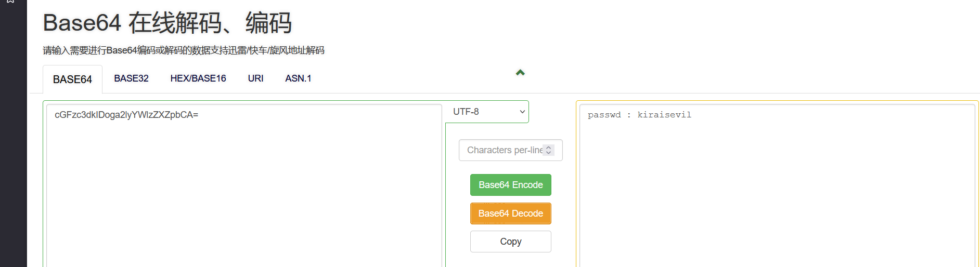This screenshot has width=980, height=267.
Task: Go to the URI tab
Action: click(255, 78)
